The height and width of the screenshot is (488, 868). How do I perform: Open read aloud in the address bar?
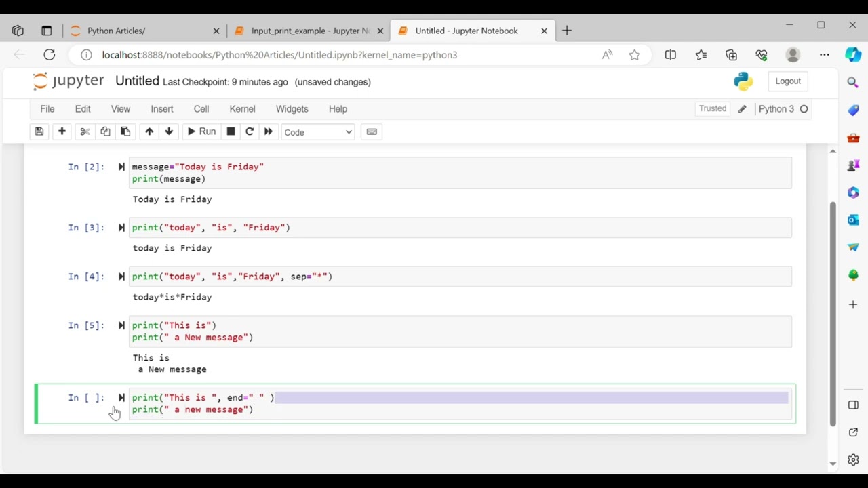coord(608,55)
